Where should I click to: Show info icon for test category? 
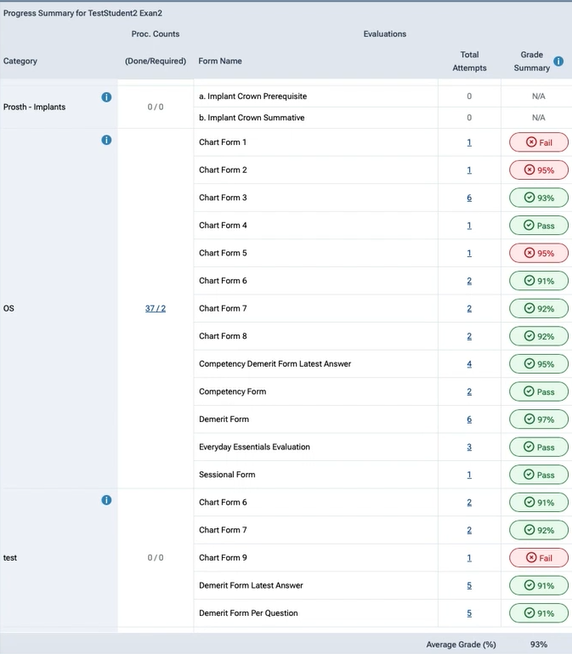(106, 500)
